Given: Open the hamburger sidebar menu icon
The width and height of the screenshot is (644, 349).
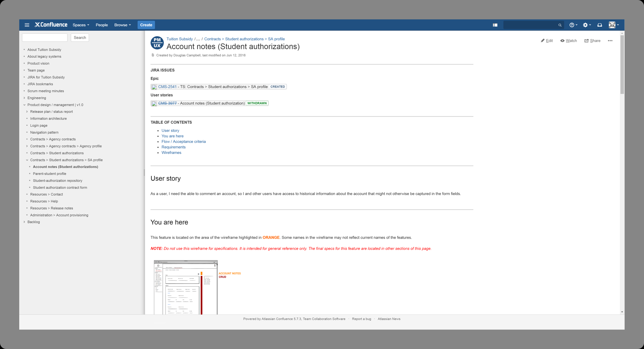Looking at the screenshot, I should pos(27,25).
